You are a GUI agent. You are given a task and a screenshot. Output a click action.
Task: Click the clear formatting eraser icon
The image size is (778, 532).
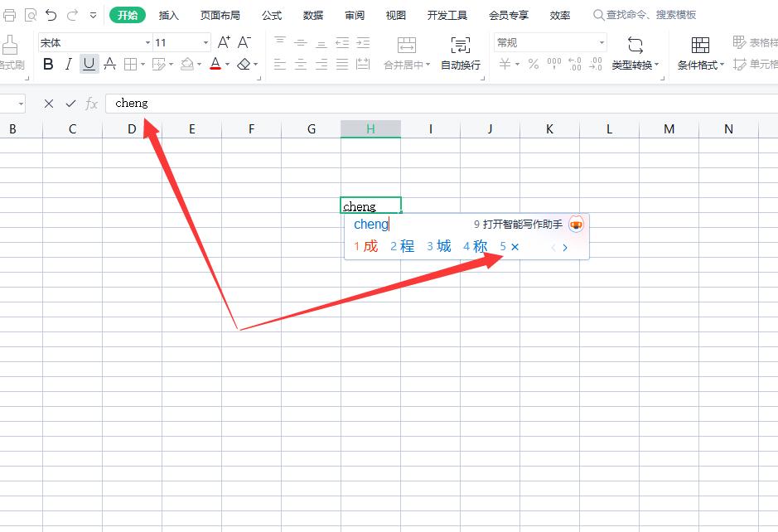click(x=244, y=64)
